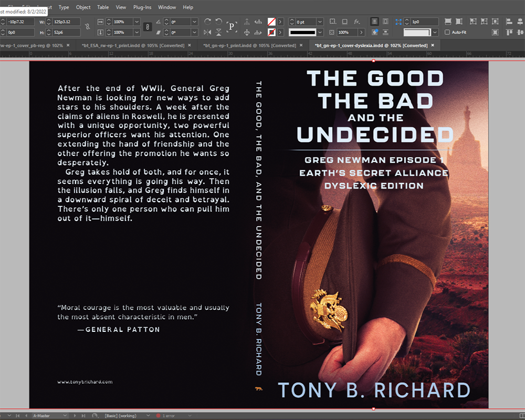Screen dimensions: 525x420
Task: Click the Rotate 90° clockwise icon
Action: 207,22
